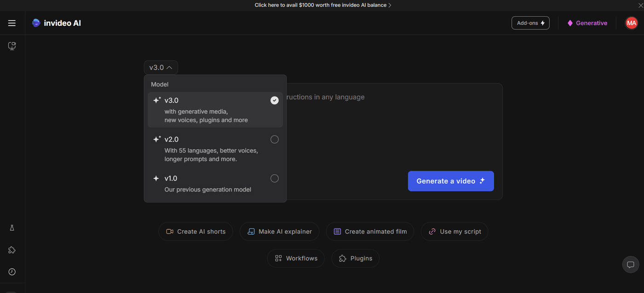Click the purple Generative diamond swatch

(x=570, y=23)
